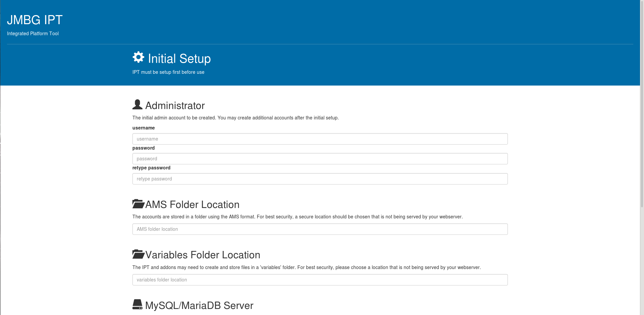644x315 pixels.
Task: Click the AMS format accounts description text
Action: (x=298, y=217)
